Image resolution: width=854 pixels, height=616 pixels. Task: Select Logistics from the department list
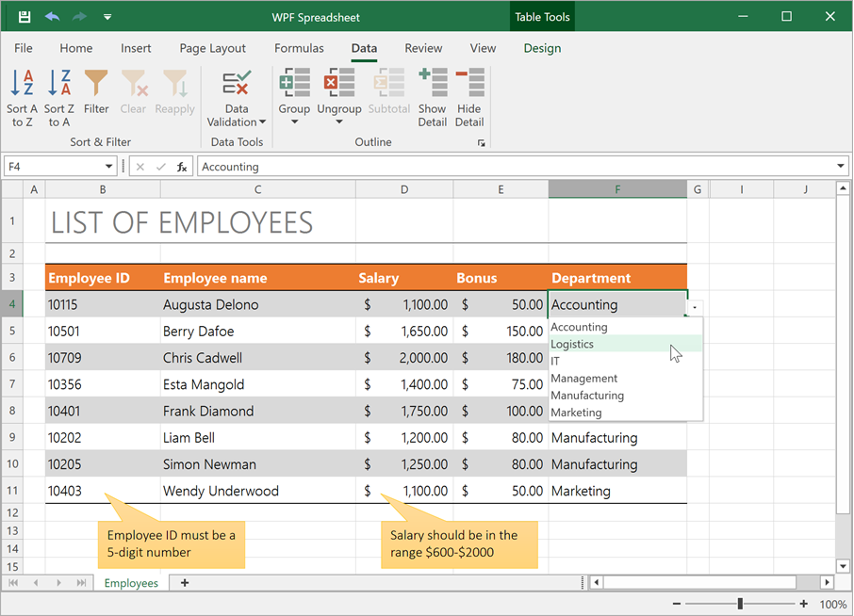coord(572,344)
